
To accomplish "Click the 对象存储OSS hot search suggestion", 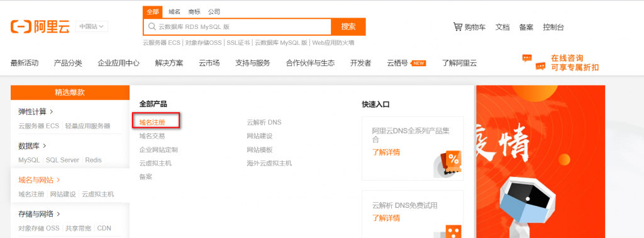I will click(203, 42).
